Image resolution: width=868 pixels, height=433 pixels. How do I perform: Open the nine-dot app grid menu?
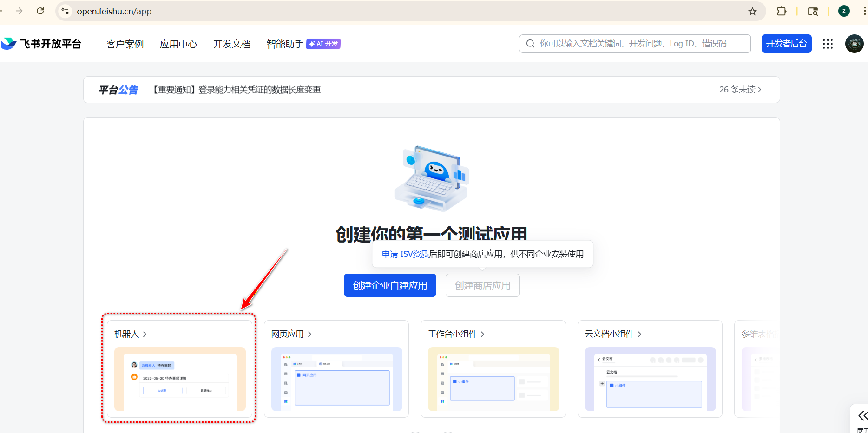828,44
